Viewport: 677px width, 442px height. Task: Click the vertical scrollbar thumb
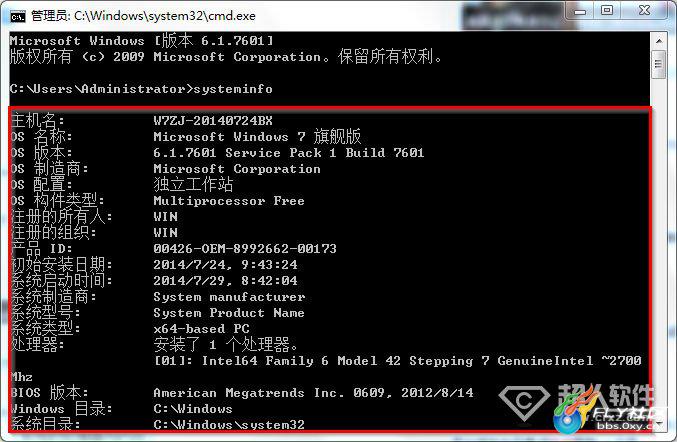click(x=658, y=65)
